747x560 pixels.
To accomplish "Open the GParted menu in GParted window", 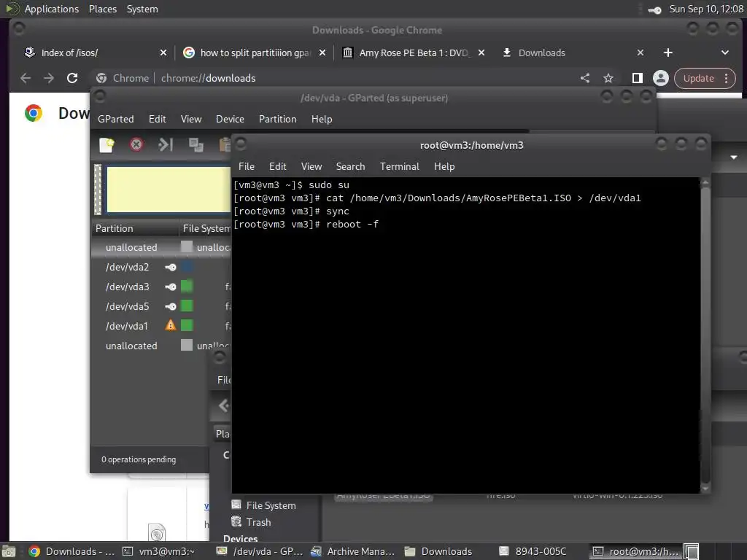I will [x=116, y=119].
